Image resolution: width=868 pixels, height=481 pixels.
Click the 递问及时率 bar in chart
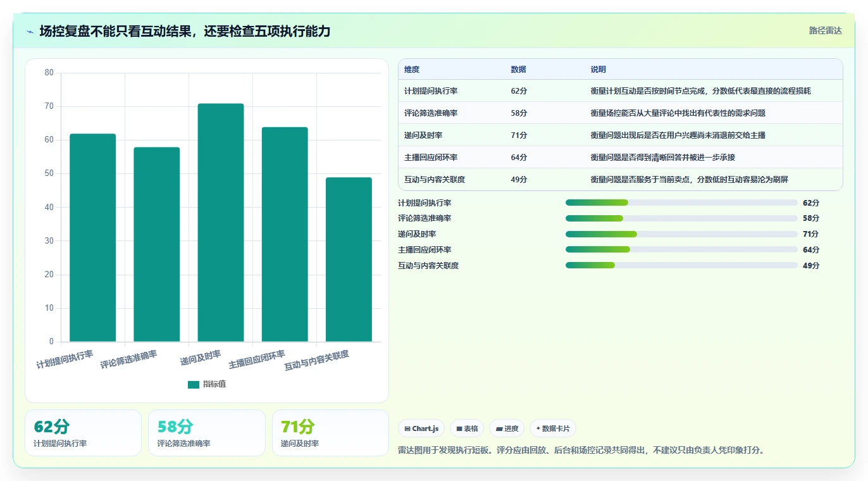[x=220, y=223]
